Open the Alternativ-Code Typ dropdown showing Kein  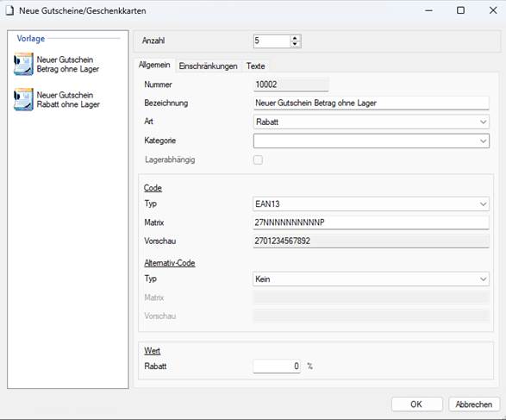(372, 279)
